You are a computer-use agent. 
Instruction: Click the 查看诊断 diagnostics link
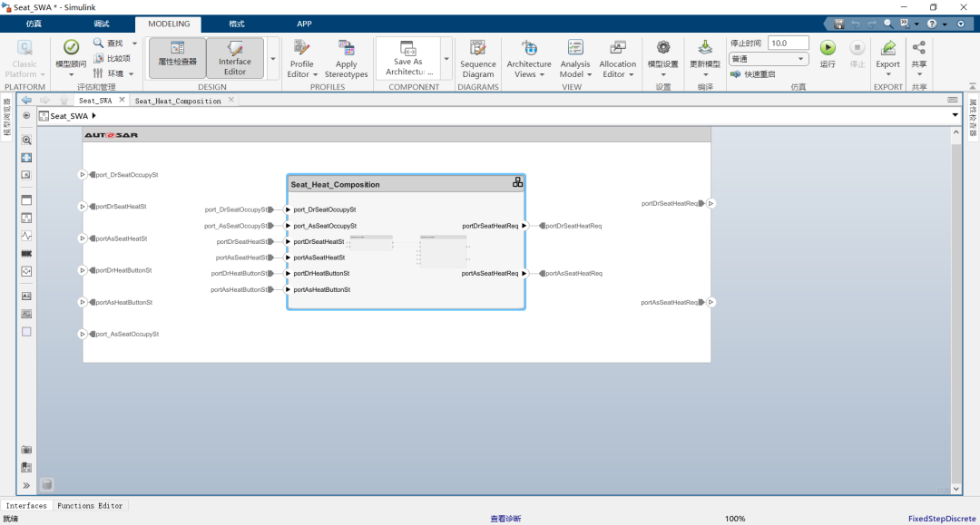(x=505, y=519)
